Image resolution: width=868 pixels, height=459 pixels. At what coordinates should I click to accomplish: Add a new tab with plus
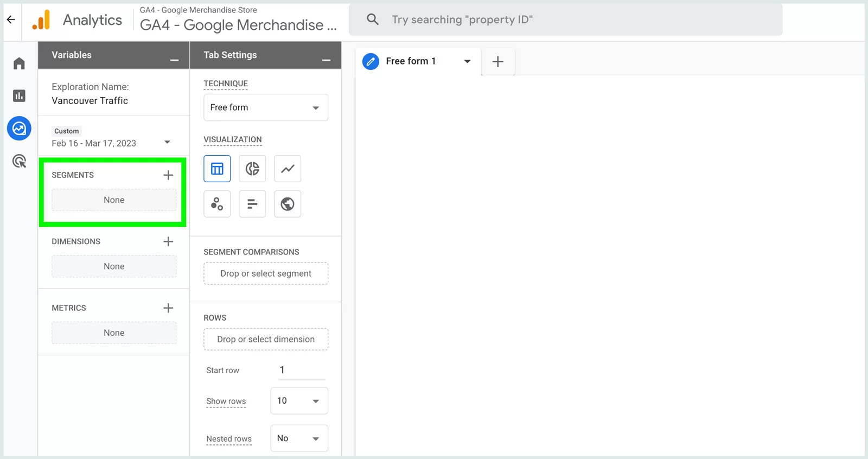pyautogui.click(x=498, y=61)
